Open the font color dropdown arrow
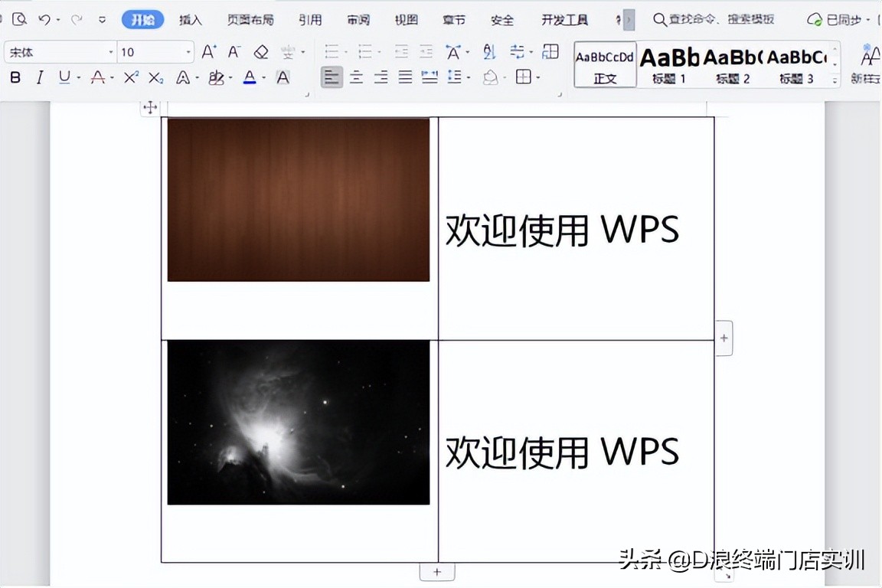Screen dimensions: 882x588 point(263,77)
